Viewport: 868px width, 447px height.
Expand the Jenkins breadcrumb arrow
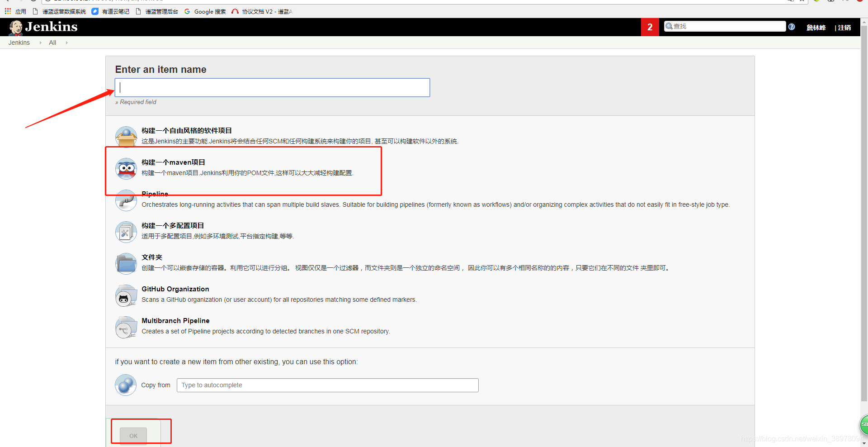click(x=40, y=43)
